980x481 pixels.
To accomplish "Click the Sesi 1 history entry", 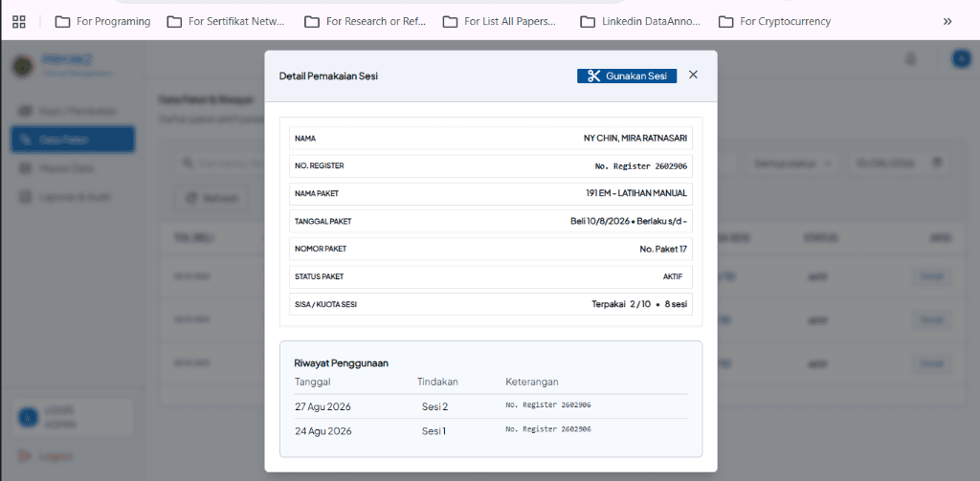I will pos(434,431).
